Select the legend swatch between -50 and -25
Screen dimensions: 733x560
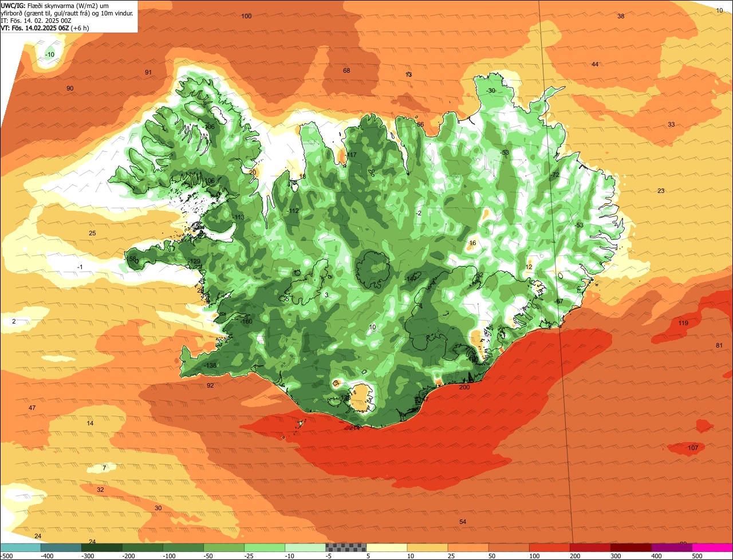(x=223, y=547)
